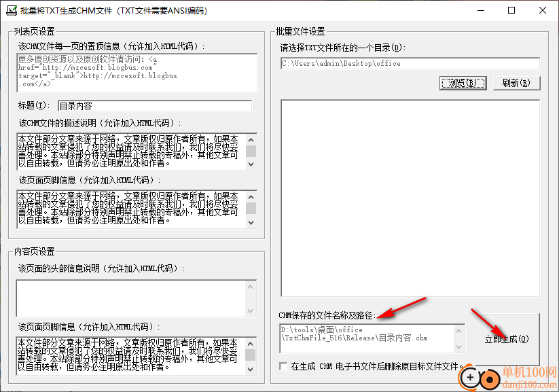Click the empty TXT file list box
This screenshot has width=559, height=392.
point(410,198)
